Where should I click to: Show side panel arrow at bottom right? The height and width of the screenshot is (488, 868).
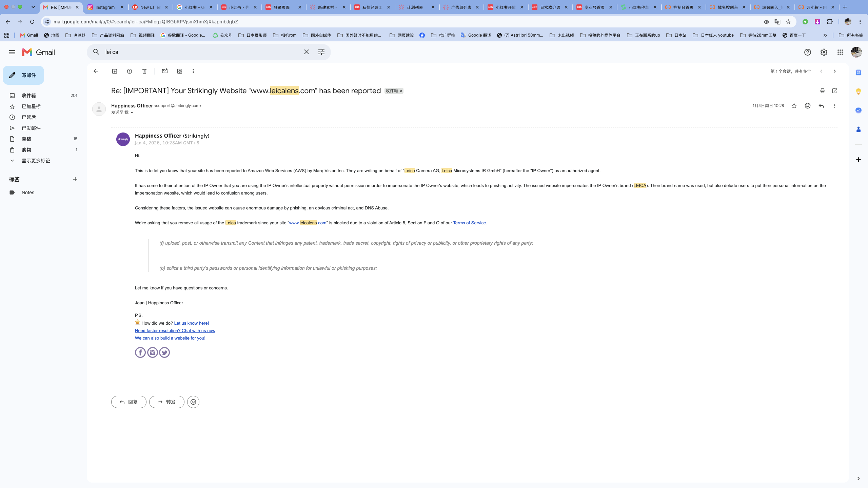tap(859, 479)
